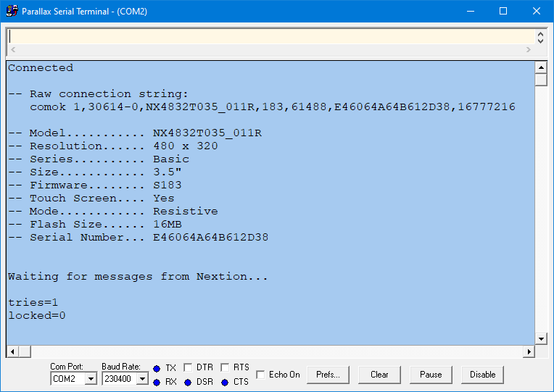Click the terminal horizontal scroll right arrow
The height and width of the screenshot is (392, 554).
click(529, 351)
